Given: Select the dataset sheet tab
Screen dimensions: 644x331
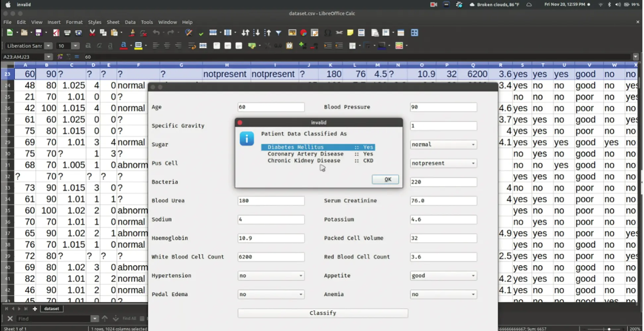Looking at the screenshot, I should click(x=51, y=308).
